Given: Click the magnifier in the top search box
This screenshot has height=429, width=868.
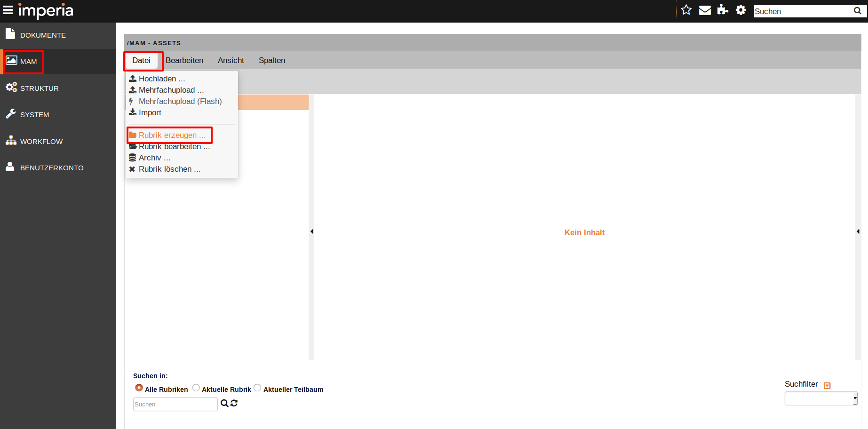Looking at the screenshot, I should (x=858, y=11).
